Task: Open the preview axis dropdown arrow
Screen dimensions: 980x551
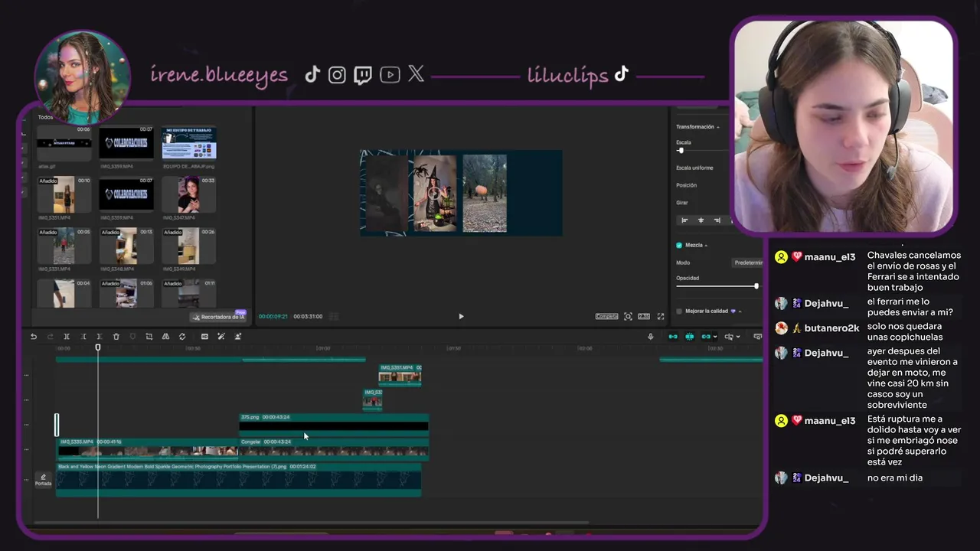Action: (x=738, y=337)
